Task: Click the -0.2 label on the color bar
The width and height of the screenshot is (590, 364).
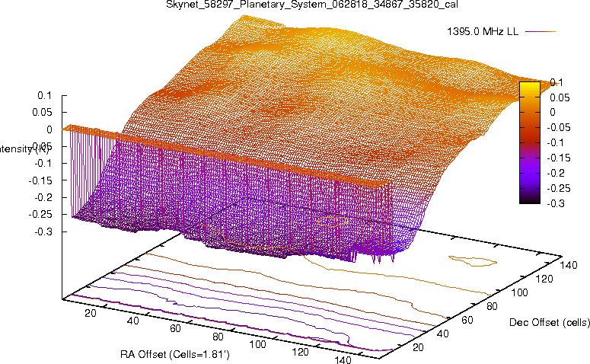Action: pos(556,173)
